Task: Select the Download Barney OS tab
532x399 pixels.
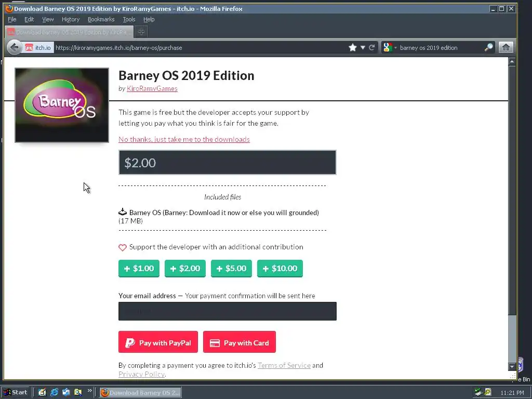Action: point(69,32)
